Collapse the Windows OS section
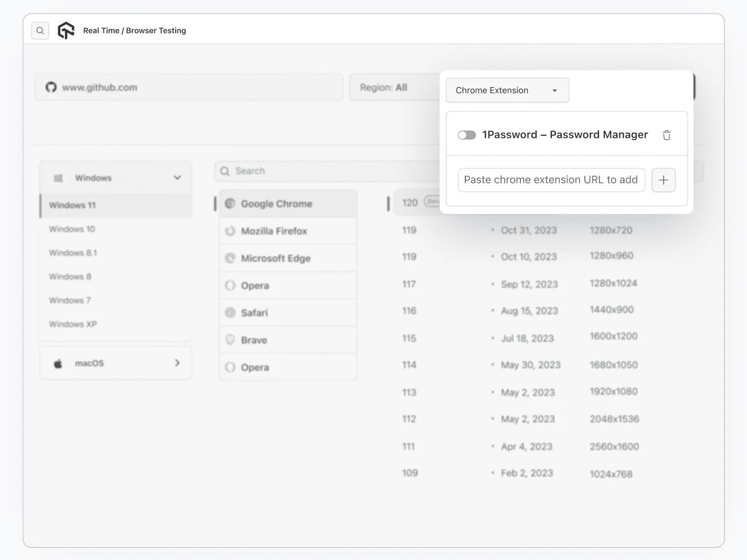The image size is (747, 560). (x=177, y=178)
